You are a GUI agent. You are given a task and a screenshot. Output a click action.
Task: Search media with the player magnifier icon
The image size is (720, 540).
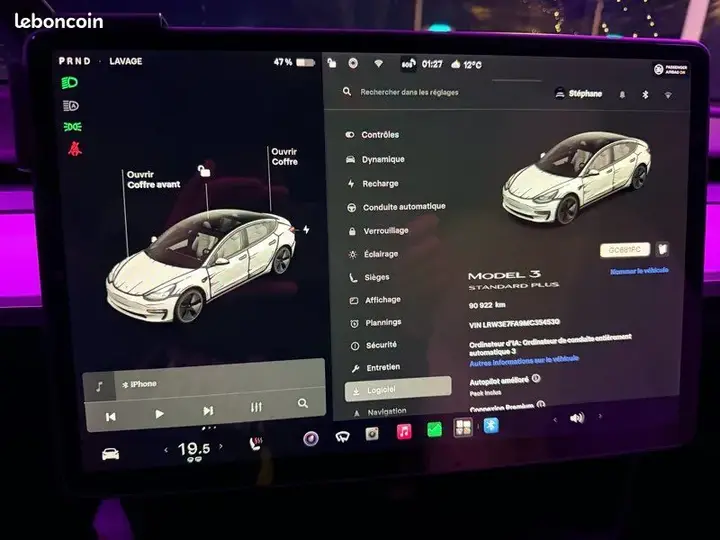[303, 403]
